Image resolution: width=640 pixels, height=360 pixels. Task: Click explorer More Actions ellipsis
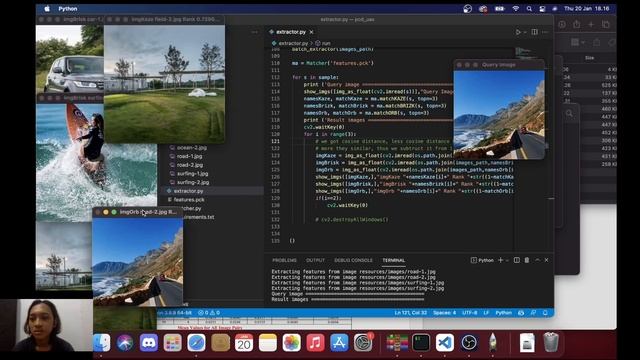pyautogui.click(x=255, y=32)
